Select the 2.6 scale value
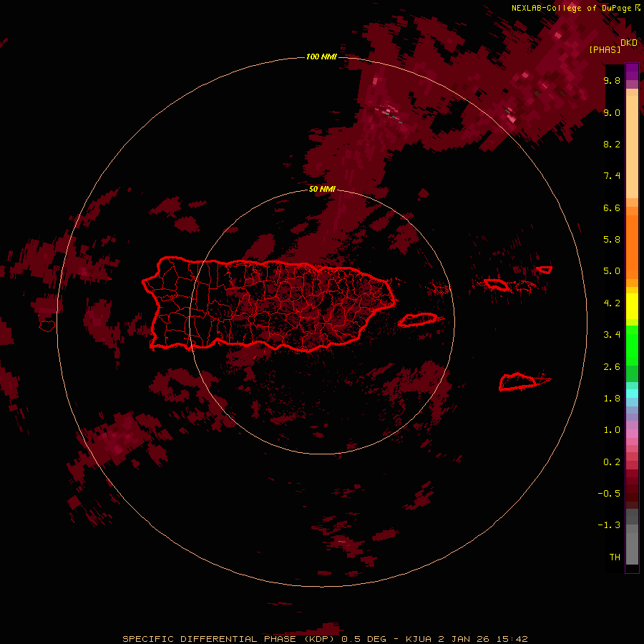 pos(612,367)
